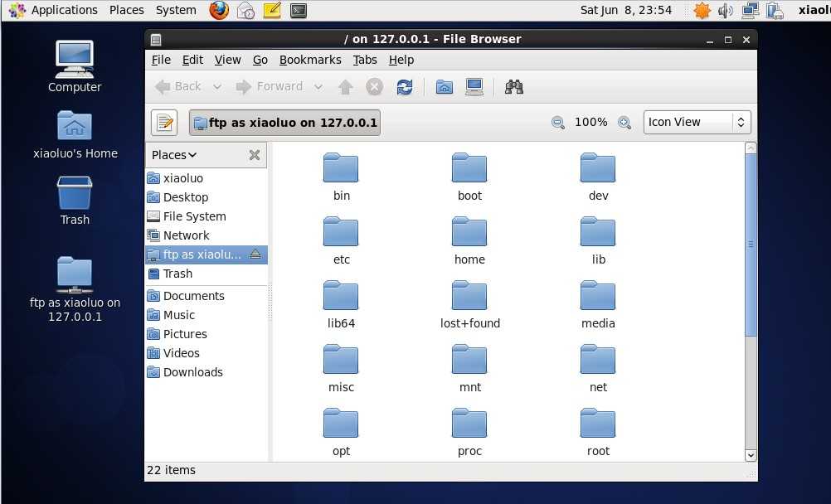Click the ftp as xiaoluo path button
This screenshot has width=831, height=504.
click(x=284, y=123)
